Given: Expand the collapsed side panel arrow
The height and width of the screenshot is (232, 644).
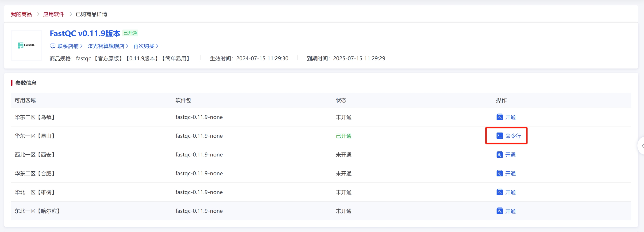Looking at the screenshot, I should [642, 146].
